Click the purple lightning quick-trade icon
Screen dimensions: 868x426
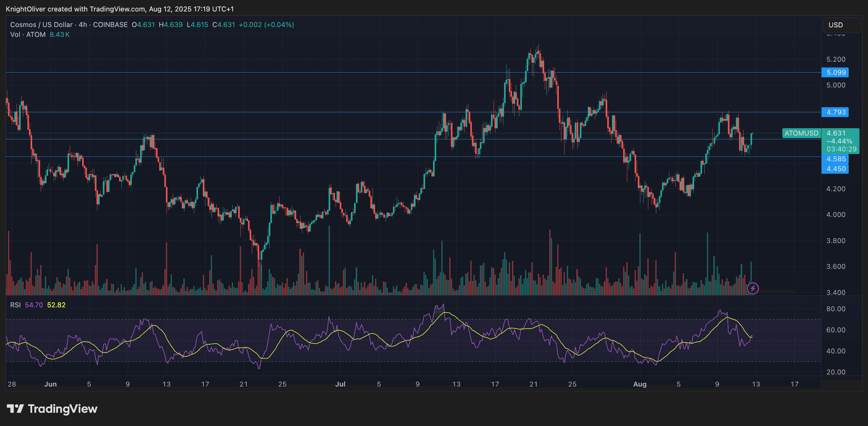pos(753,288)
